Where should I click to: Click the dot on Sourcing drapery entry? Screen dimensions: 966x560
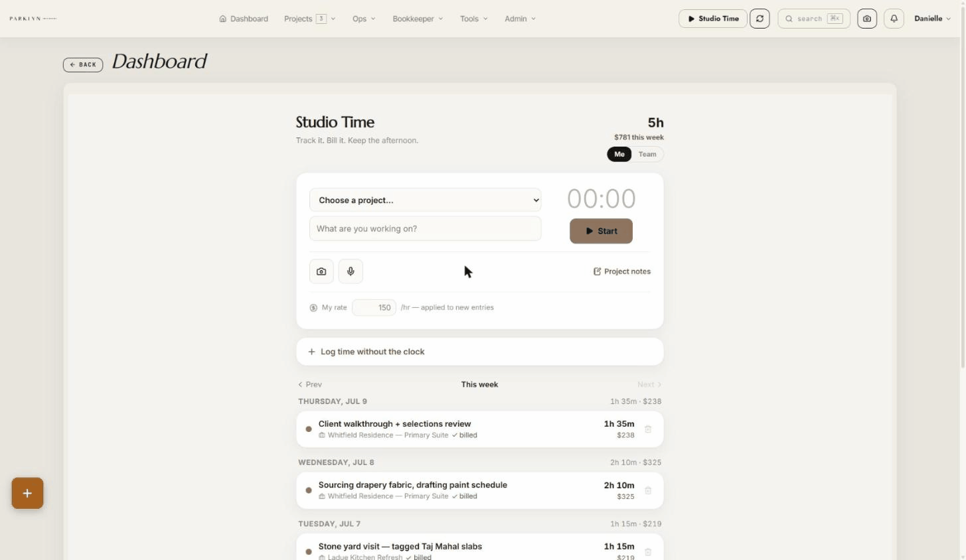309,490
